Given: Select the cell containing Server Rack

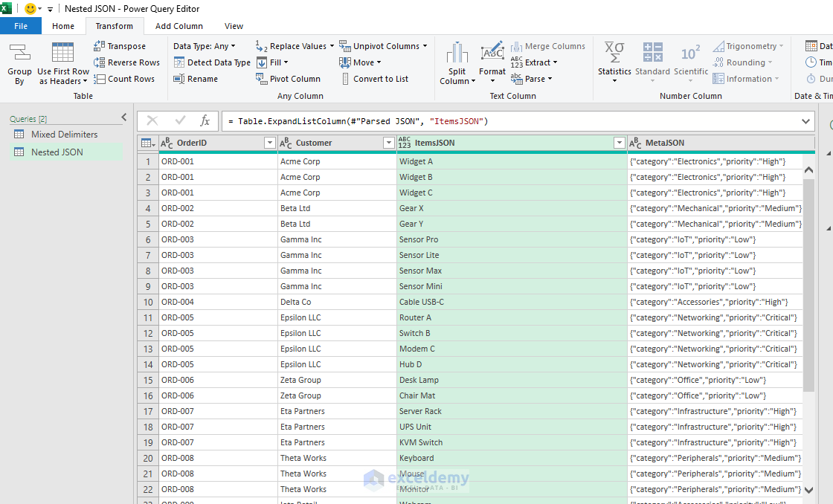Looking at the screenshot, I should (x=512, y=412).
